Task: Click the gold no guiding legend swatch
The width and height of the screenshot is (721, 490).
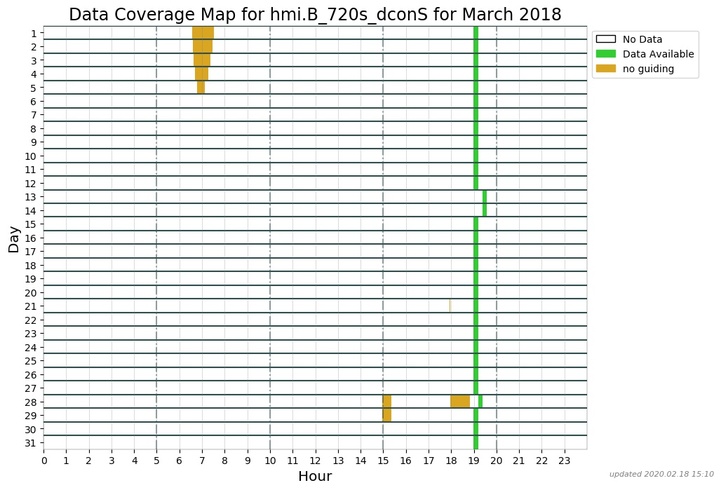Action: [607, 69]
